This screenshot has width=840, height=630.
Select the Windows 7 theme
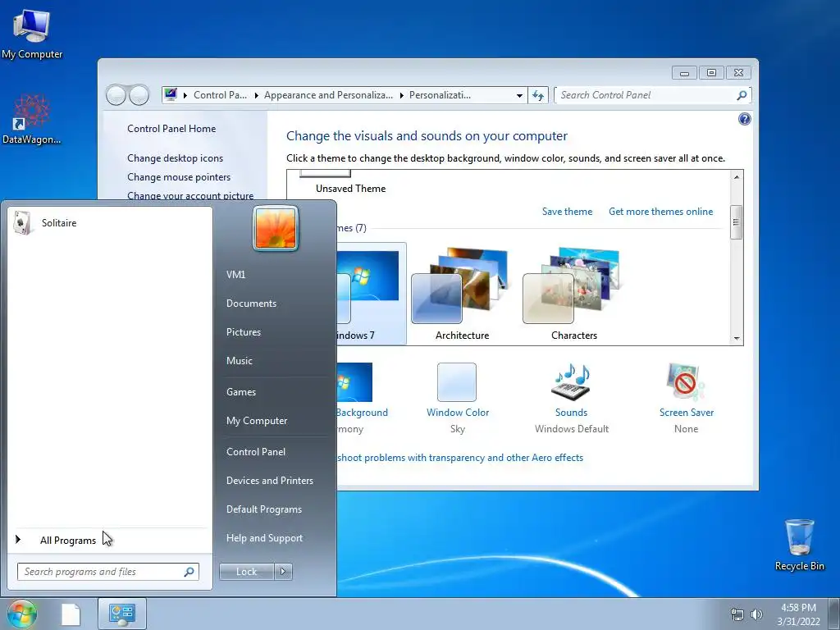click(371, 294)
